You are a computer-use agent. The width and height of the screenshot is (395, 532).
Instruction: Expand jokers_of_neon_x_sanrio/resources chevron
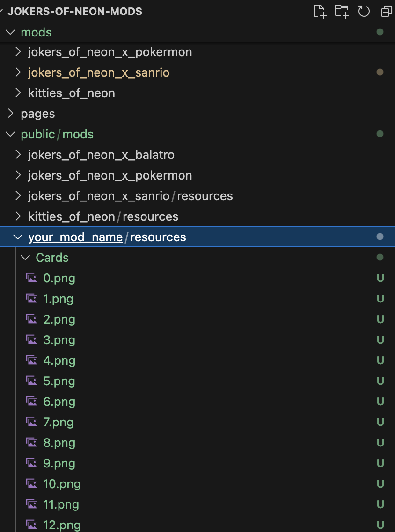pyautogui.click(x=18, y=196)
